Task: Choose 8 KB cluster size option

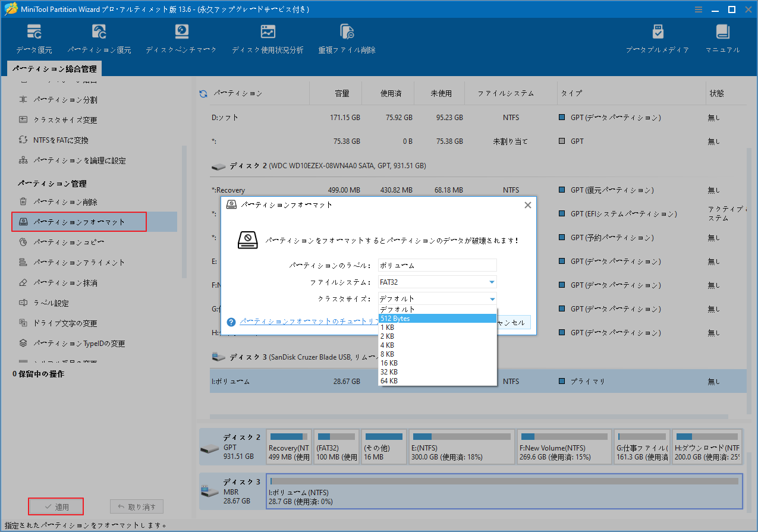Action: (438, 354)
